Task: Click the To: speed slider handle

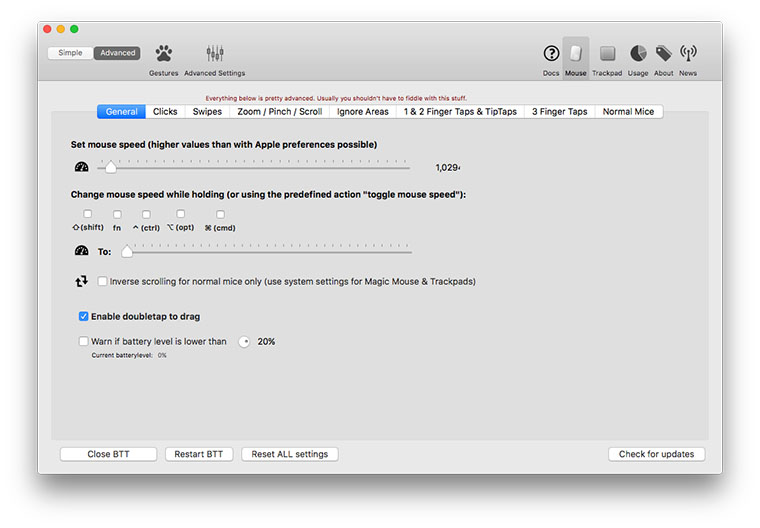Action: tap(127, 251)
